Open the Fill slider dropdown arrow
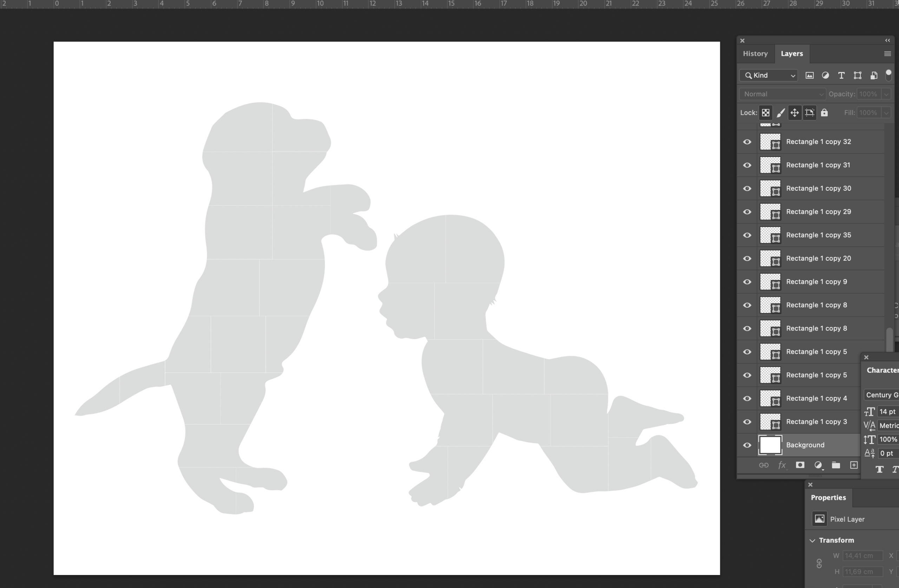The width and height of the screenshot is (899, 588). coord(886,113)
